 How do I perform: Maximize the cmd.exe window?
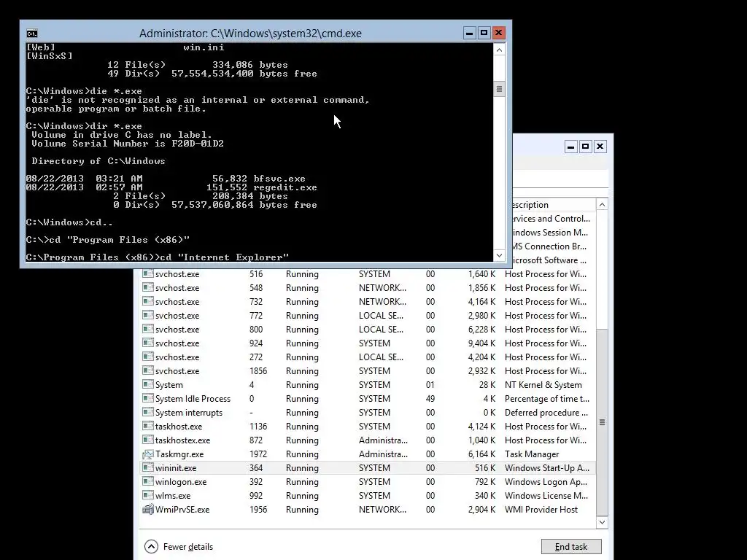point(484,33)
